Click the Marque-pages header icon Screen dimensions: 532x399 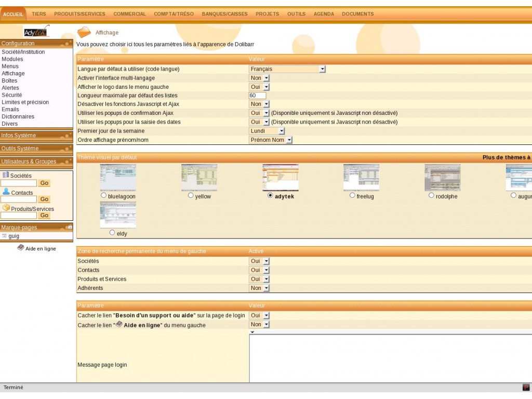tap(70, 227)
